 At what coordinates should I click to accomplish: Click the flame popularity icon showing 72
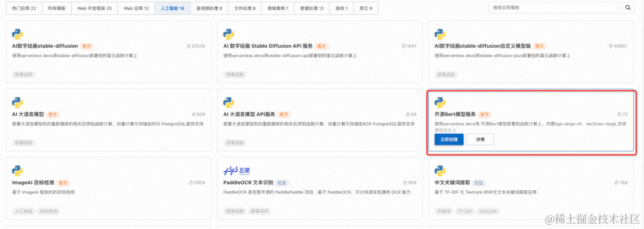[620, 114]
